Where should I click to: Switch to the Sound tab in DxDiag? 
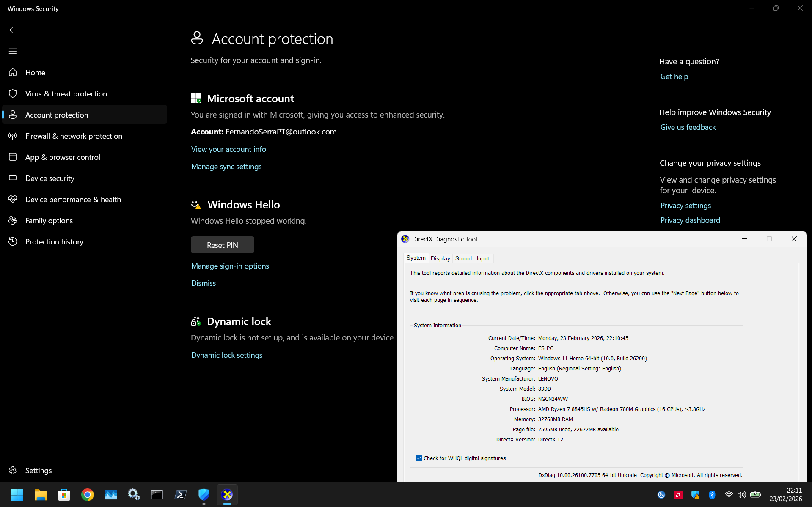[x=463, y=258]
